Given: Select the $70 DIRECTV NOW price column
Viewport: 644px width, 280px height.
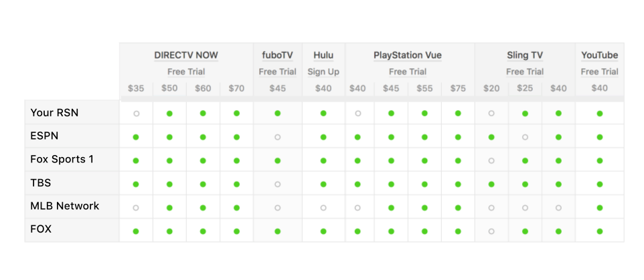Looking at the screenshot, I should (236, 88).
